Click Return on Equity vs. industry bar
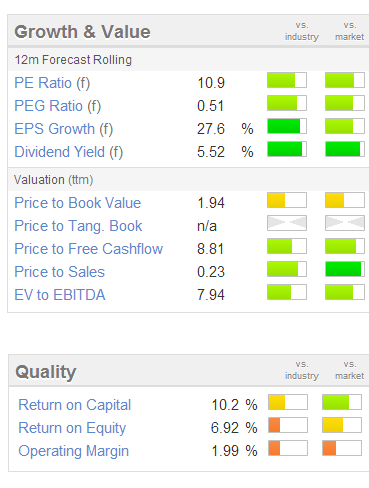This screenshot has width=369, height=488. 288,425
